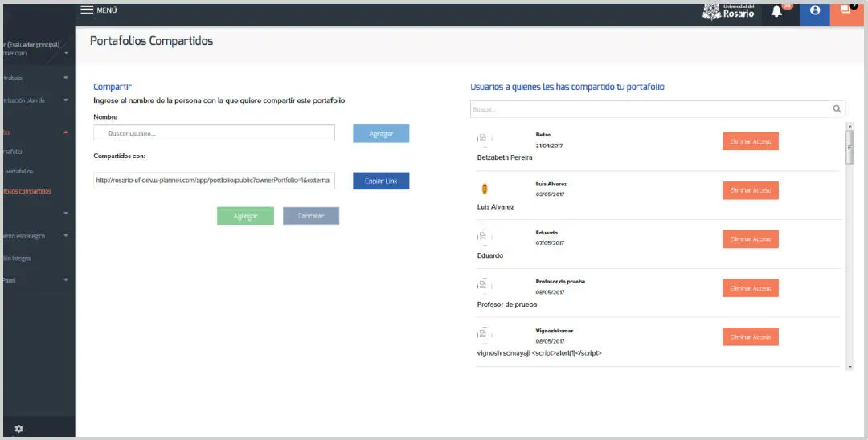The width and height of the screenshot is (868, 440).
Task: Collapse the open portfolio sidebar section
Action: coord(66,132)
